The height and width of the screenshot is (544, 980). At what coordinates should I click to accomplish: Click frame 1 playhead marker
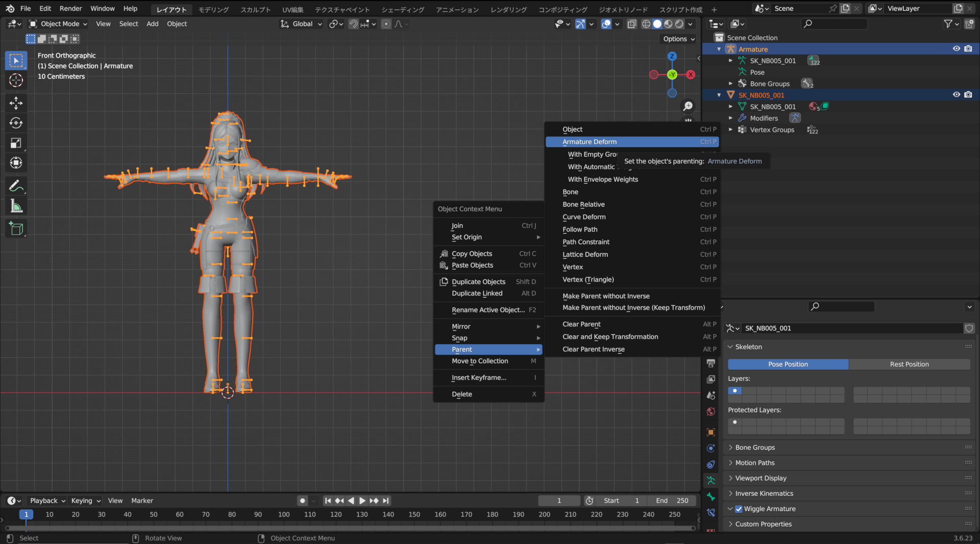point(26,514)
